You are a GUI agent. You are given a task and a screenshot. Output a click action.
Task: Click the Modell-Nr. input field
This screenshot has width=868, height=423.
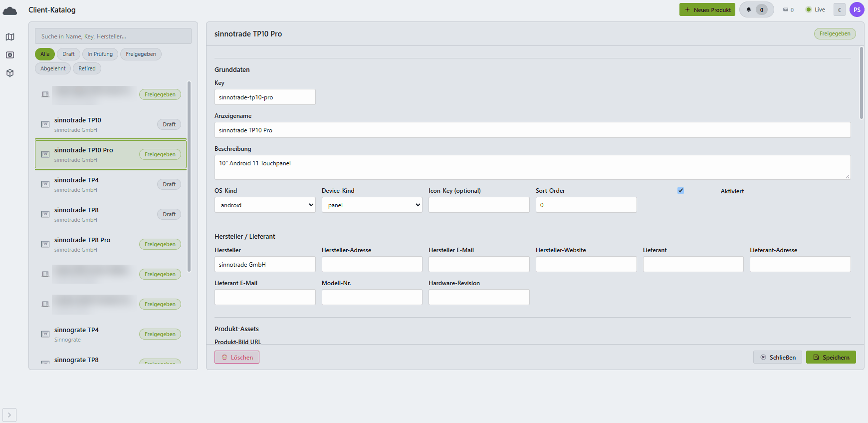coord(372,297)
